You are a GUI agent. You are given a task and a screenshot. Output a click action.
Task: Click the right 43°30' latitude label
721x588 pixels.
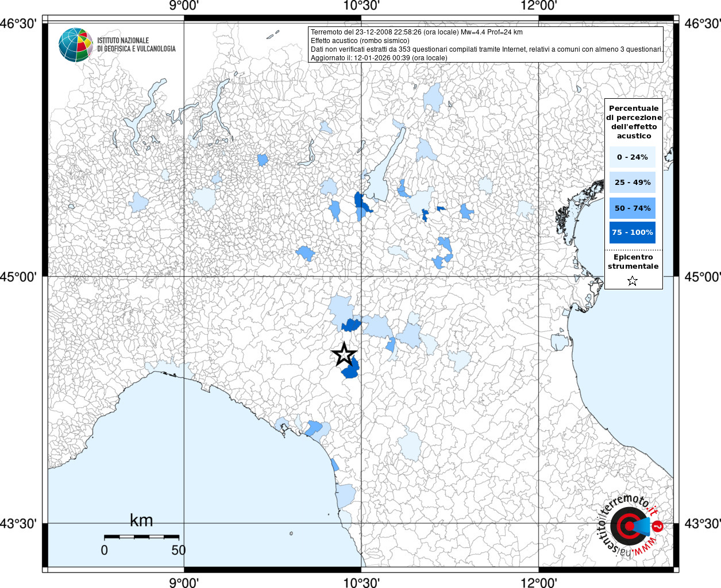point(703,524)
